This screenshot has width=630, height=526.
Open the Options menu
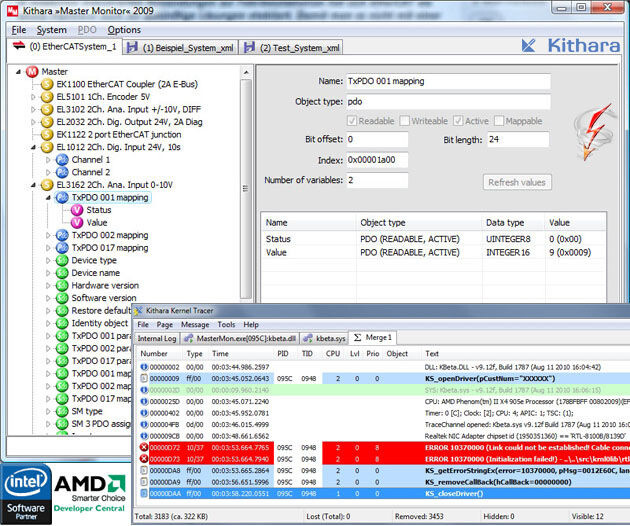(x=124, y=30)
